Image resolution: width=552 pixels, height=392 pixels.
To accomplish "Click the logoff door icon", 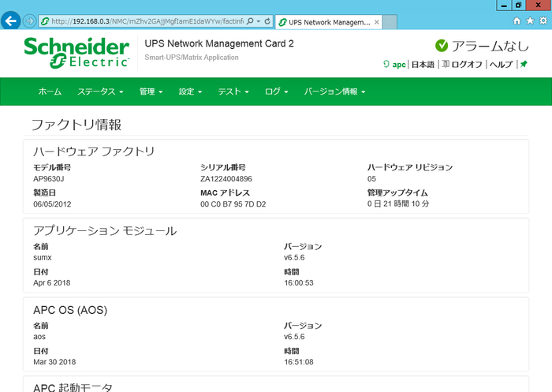I will (446, 64).
